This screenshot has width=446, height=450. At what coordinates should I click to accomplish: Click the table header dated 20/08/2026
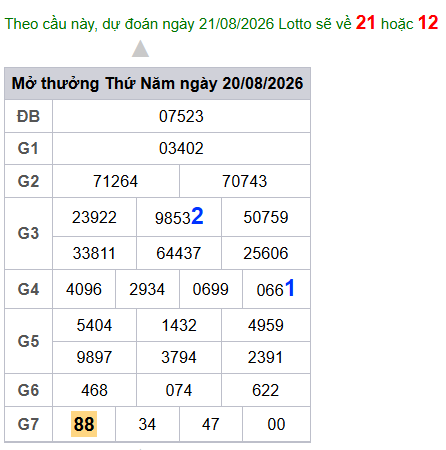[x=157, y=83]
